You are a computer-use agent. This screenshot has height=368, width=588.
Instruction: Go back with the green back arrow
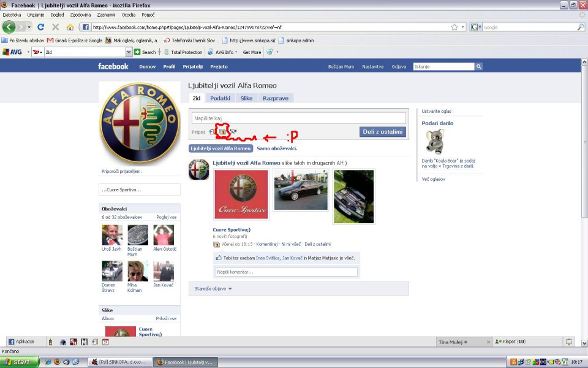tap(9, 27)
